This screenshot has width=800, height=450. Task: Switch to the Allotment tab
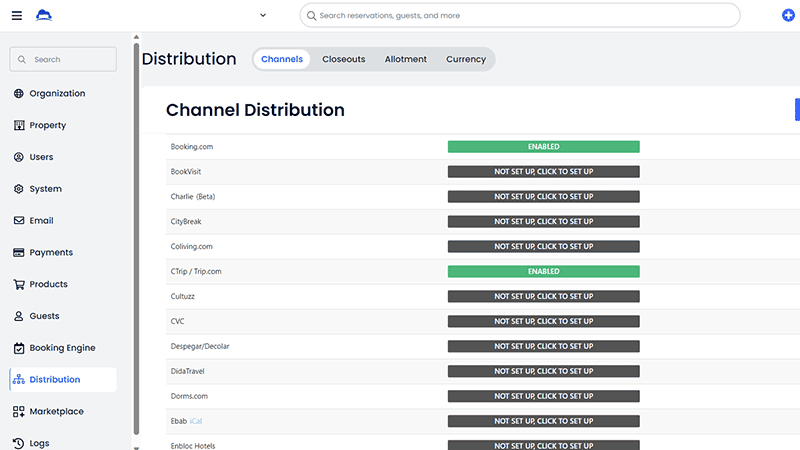click(x=406, y=59)
